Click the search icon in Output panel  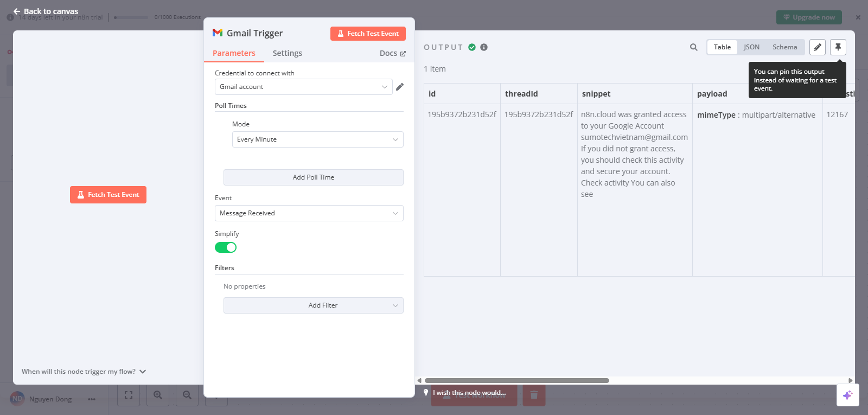pyautogui.click(x=693, y=47)
